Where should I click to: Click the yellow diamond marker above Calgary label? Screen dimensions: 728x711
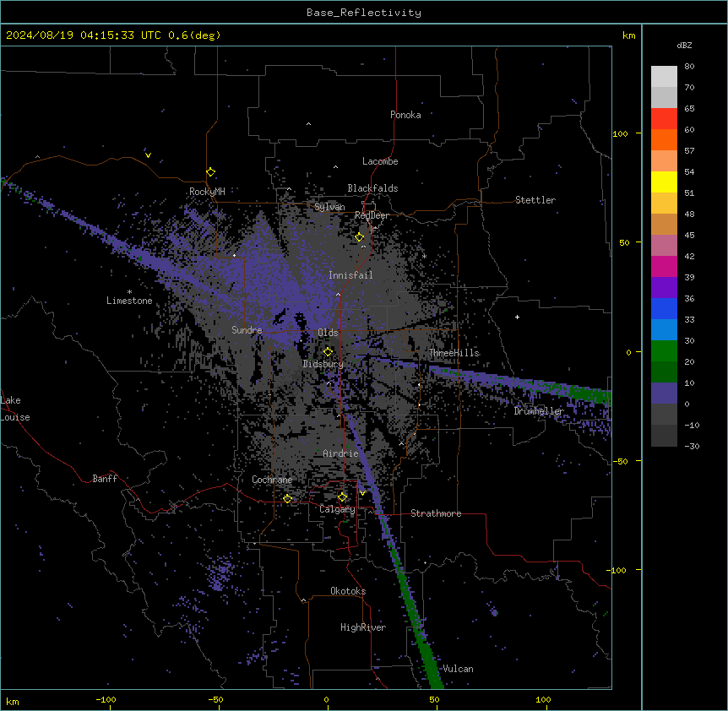pyautogui.click(x=342, y=497)
